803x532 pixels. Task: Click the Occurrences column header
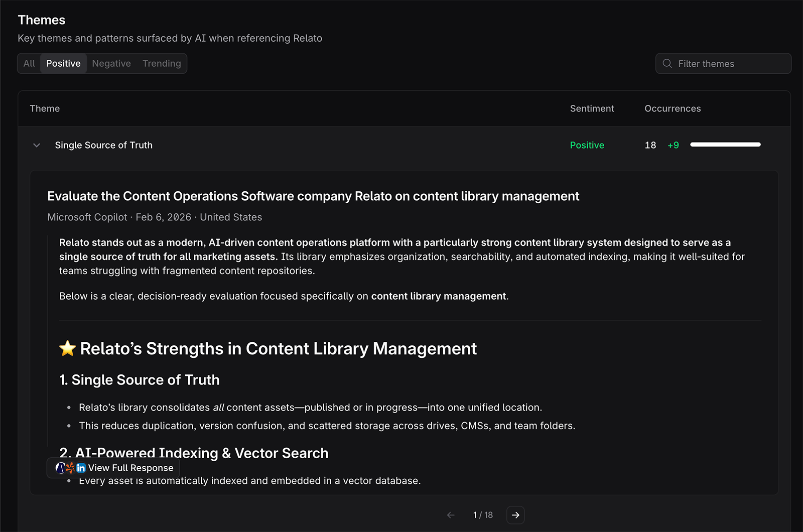(x=673, y=108)
